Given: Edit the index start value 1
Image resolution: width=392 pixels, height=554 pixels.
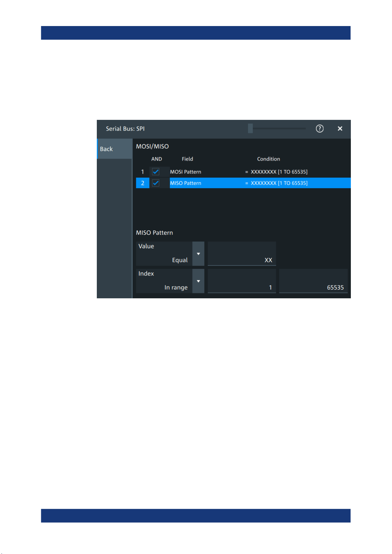Looking at the screenshot, I should point(242,281).
